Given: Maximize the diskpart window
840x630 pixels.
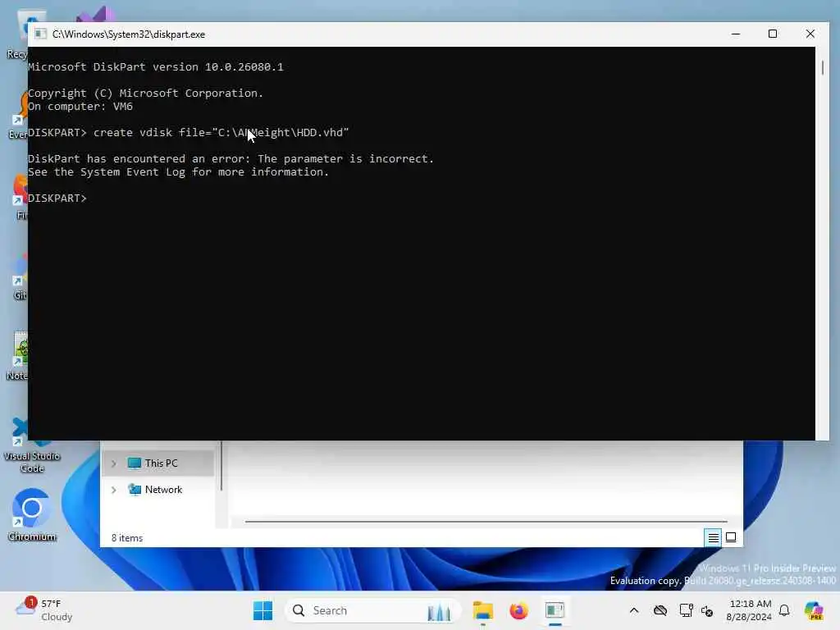Looking at the screenshot, I should click(773, 34).
